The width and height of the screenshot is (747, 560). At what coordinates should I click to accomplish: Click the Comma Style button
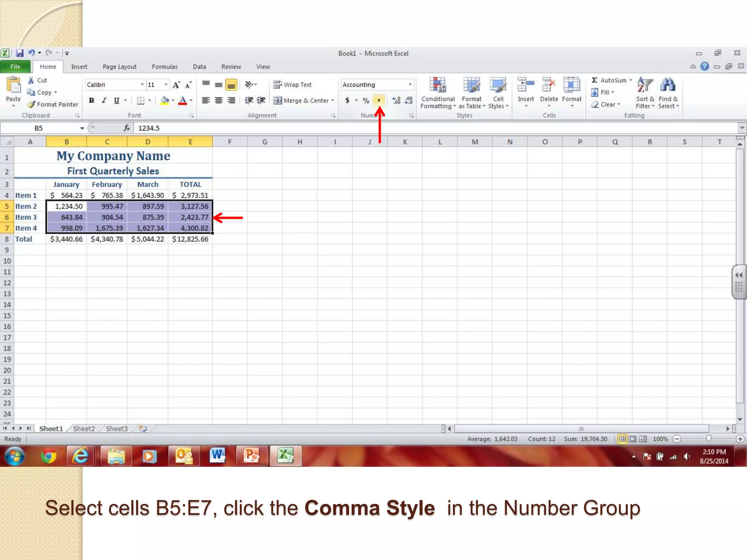point(379,101)
